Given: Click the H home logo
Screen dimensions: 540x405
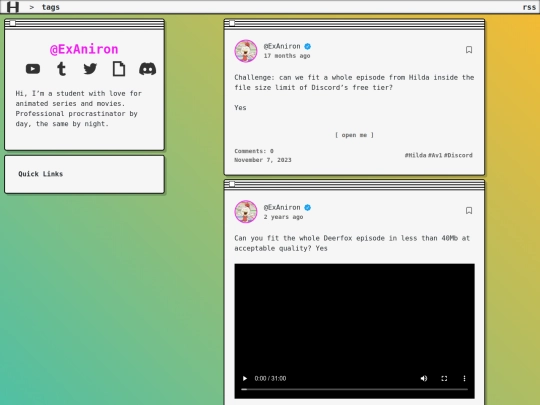Looking at the screenshot, I should [13, 7].
